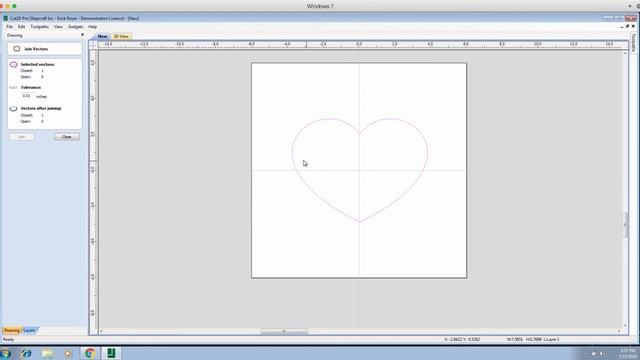Click the Join button in the panel
This screenshot has height=360, width=640.
click(x=22, y=137)
